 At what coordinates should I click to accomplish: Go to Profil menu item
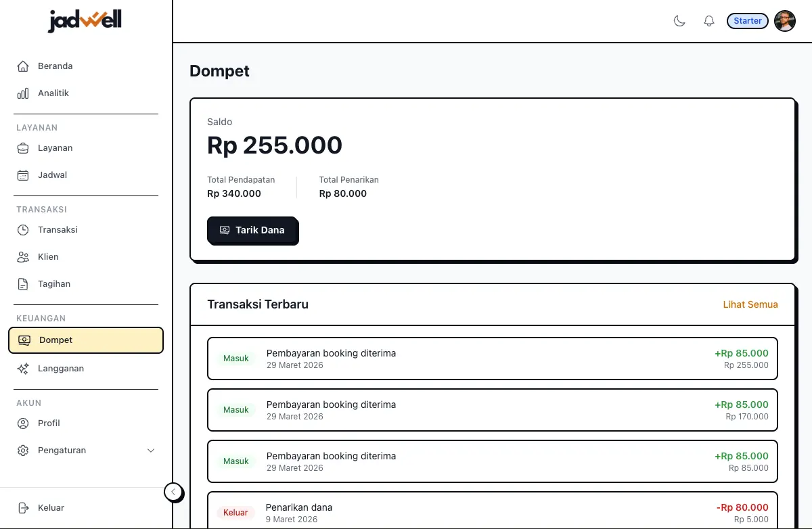coord(49,423)
